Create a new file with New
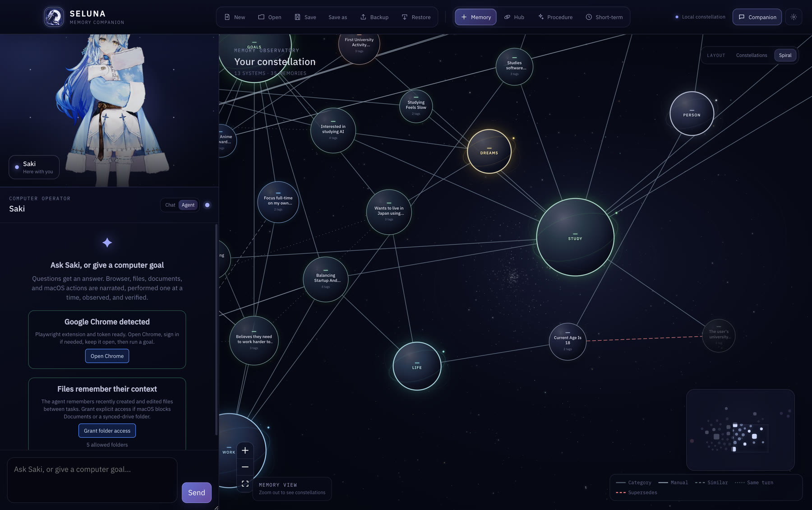Image resolution: width=812 pixels, height=510 pixels. (235, 17)
